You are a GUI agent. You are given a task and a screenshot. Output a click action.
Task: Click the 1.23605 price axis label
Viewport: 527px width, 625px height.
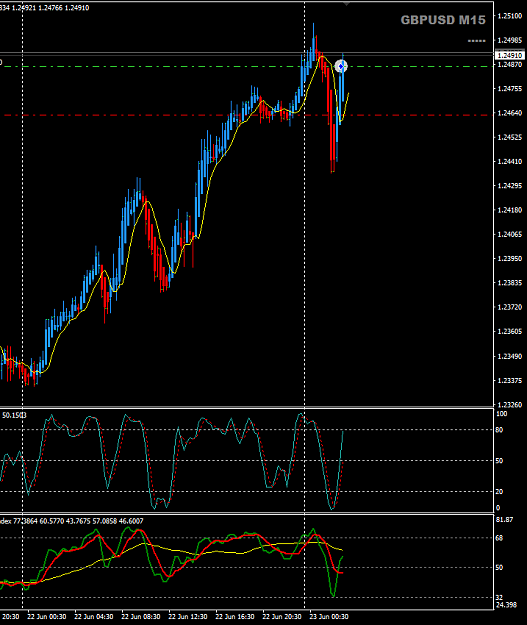point(510,332)
